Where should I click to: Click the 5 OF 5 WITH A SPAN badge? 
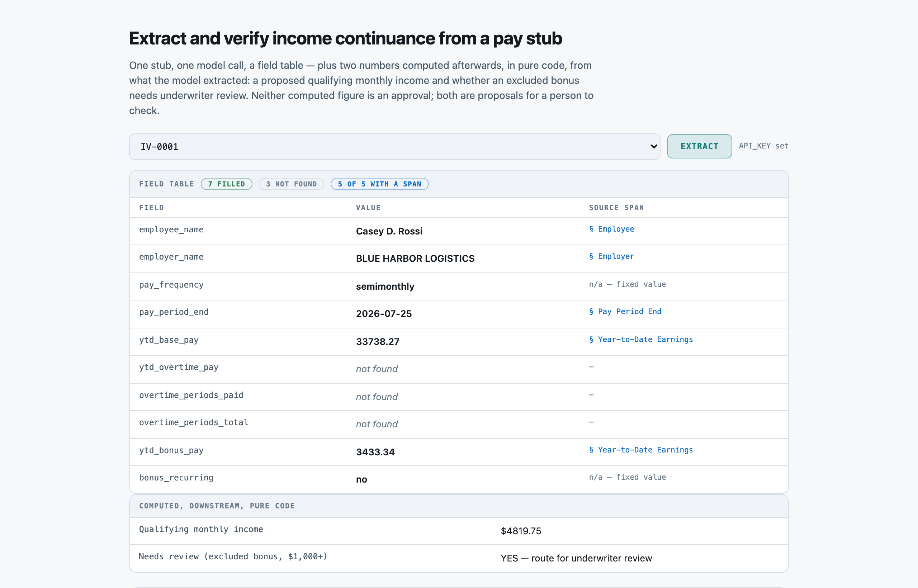(380, 184)
